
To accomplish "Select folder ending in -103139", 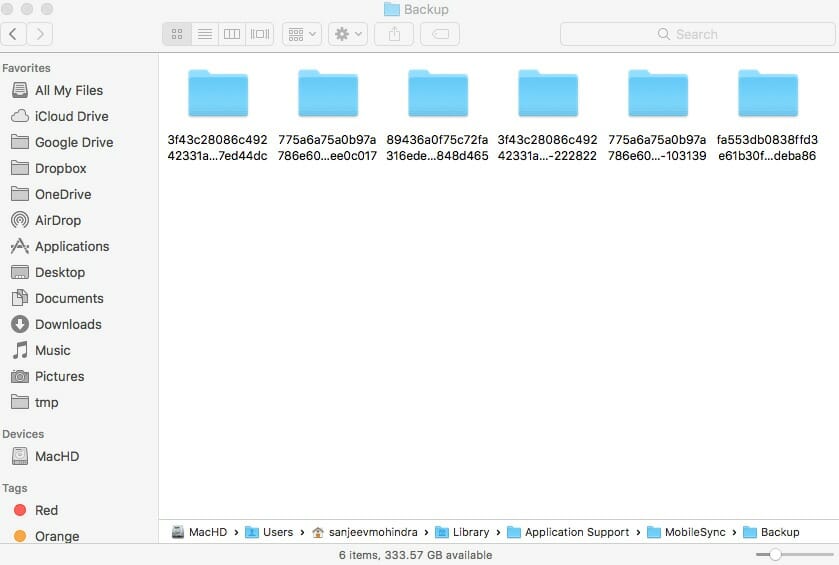I will coord(658,116).
